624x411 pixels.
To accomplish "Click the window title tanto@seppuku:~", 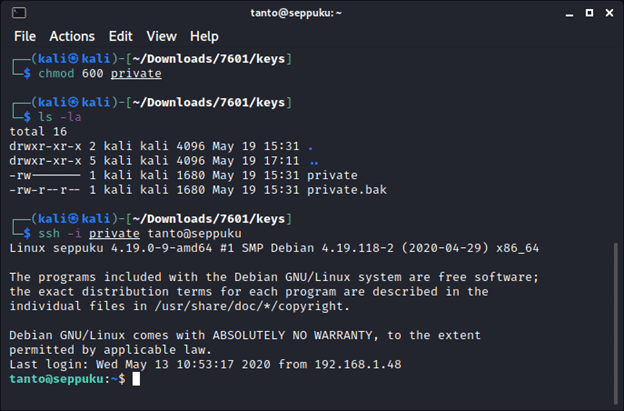I will [x=311, y=13].
